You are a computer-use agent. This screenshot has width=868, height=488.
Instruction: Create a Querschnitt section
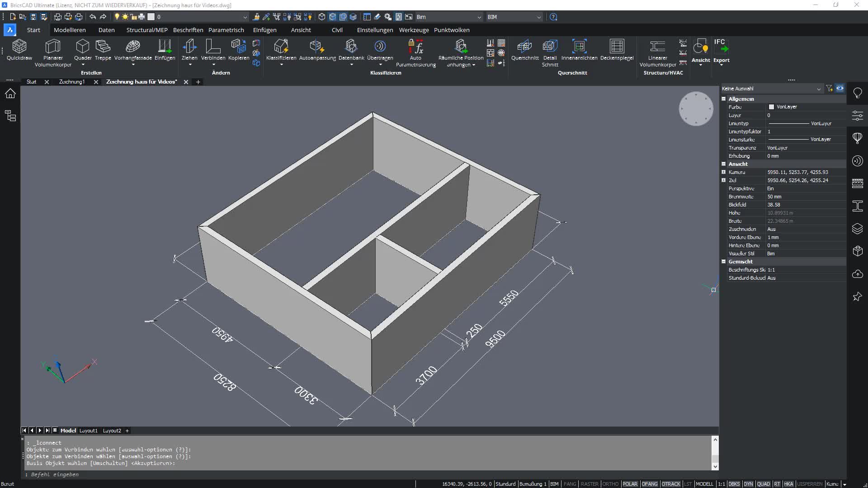coord(525,50)
